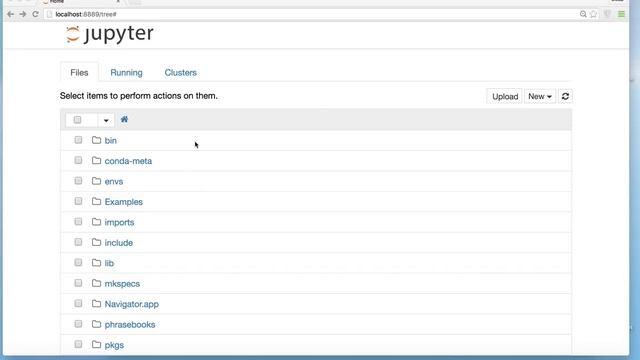Open the Navigator.app folder link
This screenshot has height=360, width=640.
[x=131, y=304]
